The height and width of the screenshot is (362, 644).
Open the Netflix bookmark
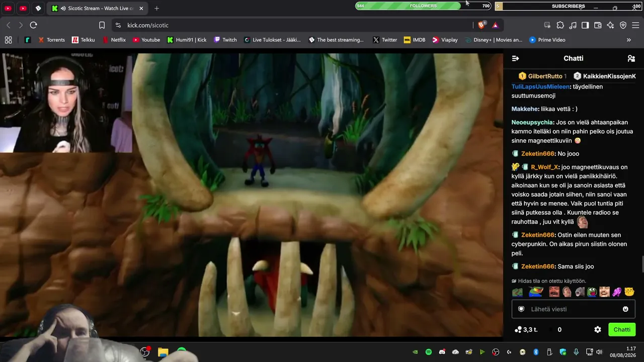click(114, 40)
